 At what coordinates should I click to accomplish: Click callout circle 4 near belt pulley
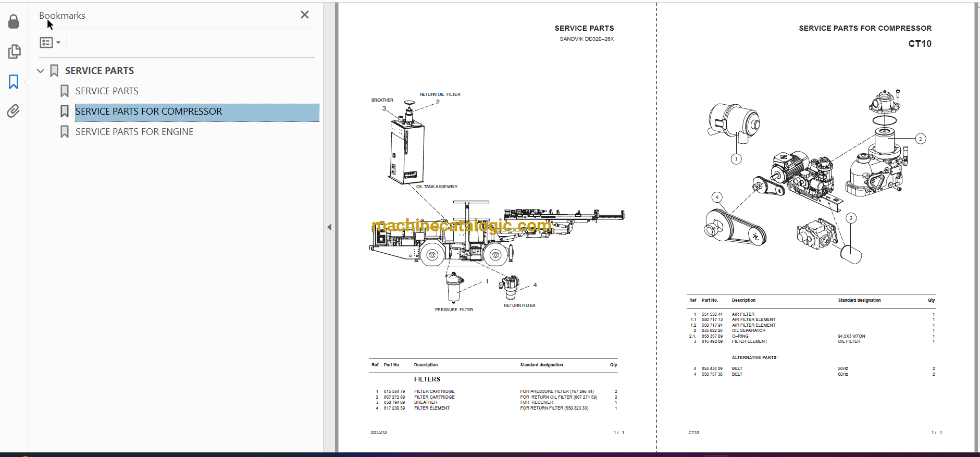pyautogui.click(x=717, y=197)
